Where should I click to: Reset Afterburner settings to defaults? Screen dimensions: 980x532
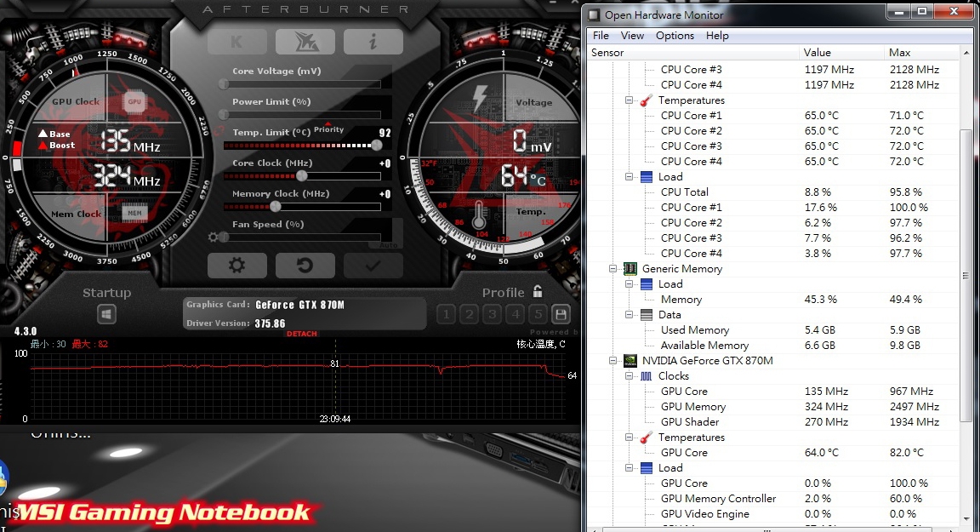tap(305, 266)
